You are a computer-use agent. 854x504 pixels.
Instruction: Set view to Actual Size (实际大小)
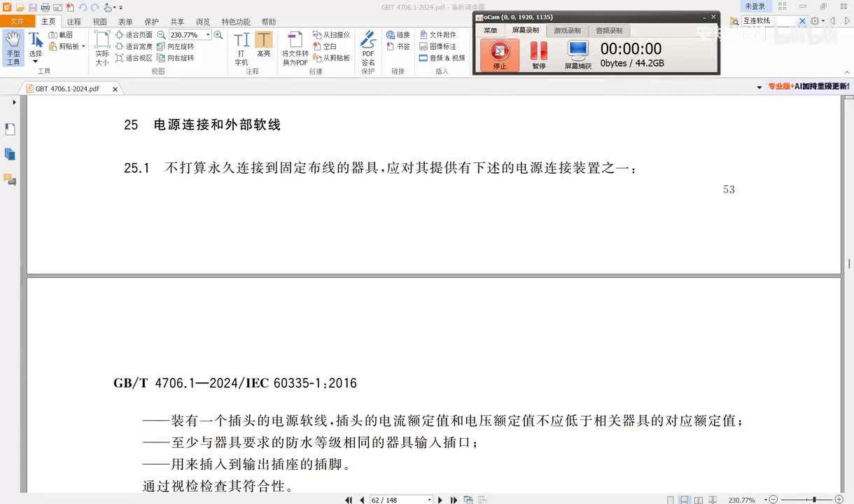pyautogui.click(x=102, y=49)
